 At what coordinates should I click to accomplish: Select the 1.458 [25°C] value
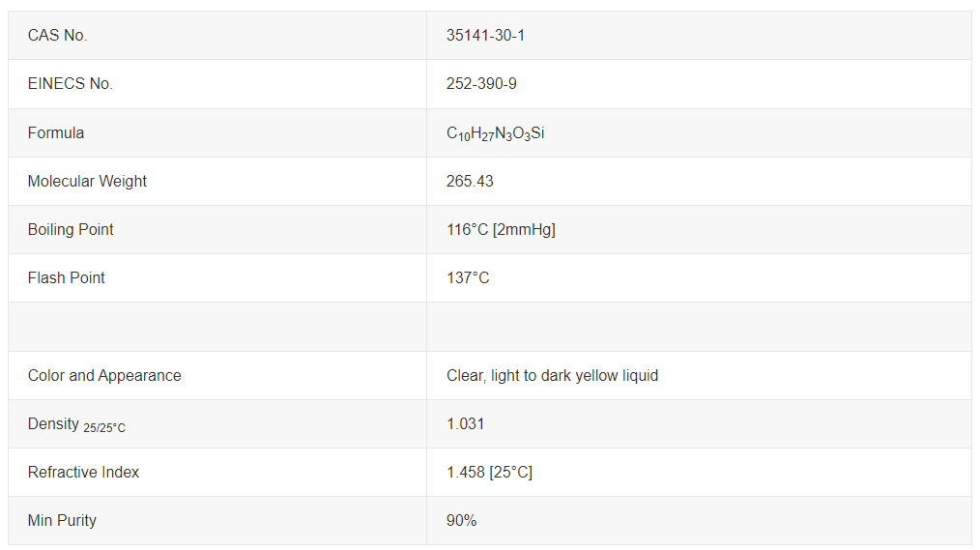[x=489, y=472]
